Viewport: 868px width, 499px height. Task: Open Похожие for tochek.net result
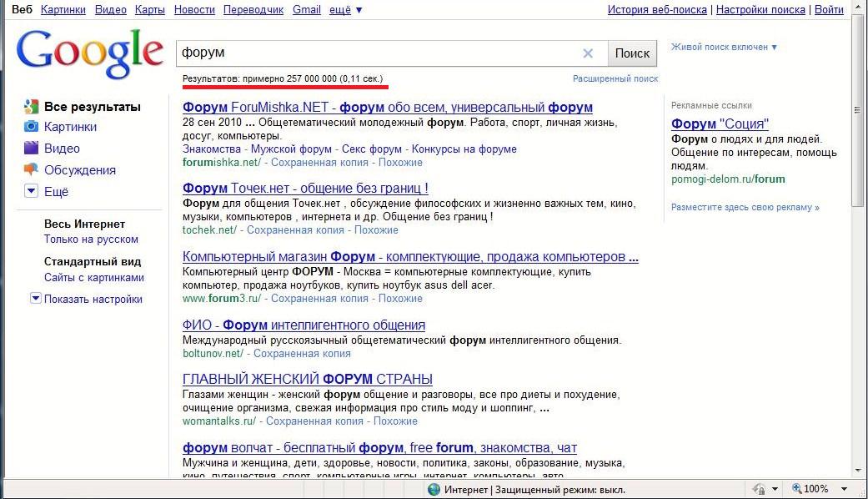[376, 229]
